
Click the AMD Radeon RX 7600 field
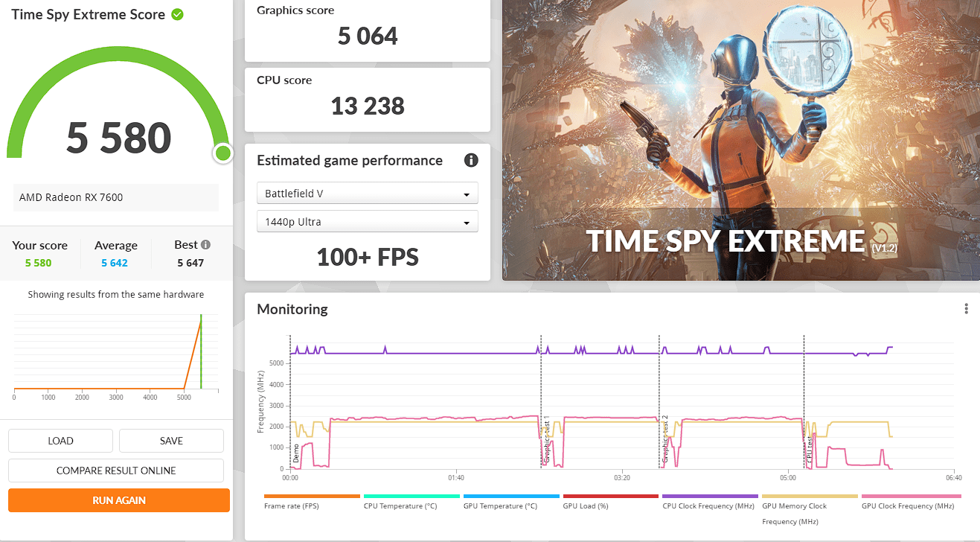[x=116, y=197]
